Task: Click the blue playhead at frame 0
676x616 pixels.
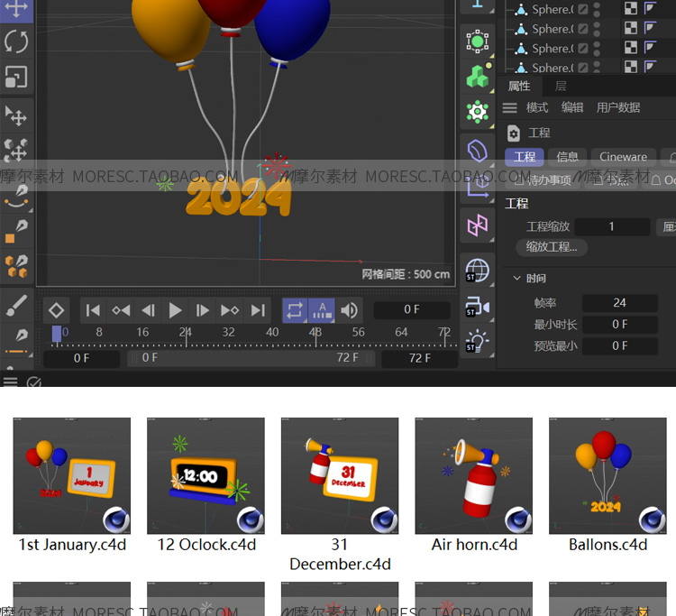Action: pos(57,334)
